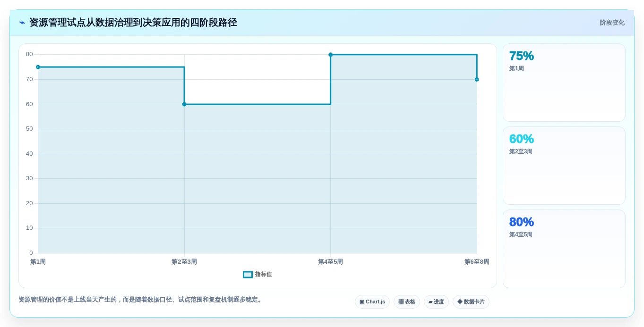The image size is (644, 327).
Task: Click the 进度 tag pill
Action: tap(436, 302)
